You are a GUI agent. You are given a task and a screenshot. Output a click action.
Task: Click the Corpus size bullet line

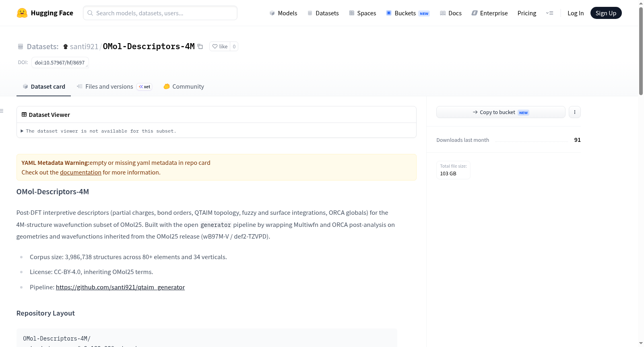[128, 257]
